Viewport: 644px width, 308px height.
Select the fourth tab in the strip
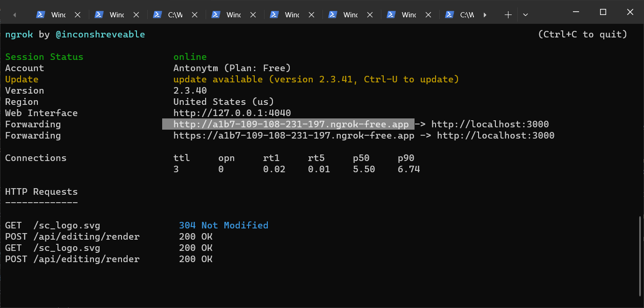coord(233,15)
